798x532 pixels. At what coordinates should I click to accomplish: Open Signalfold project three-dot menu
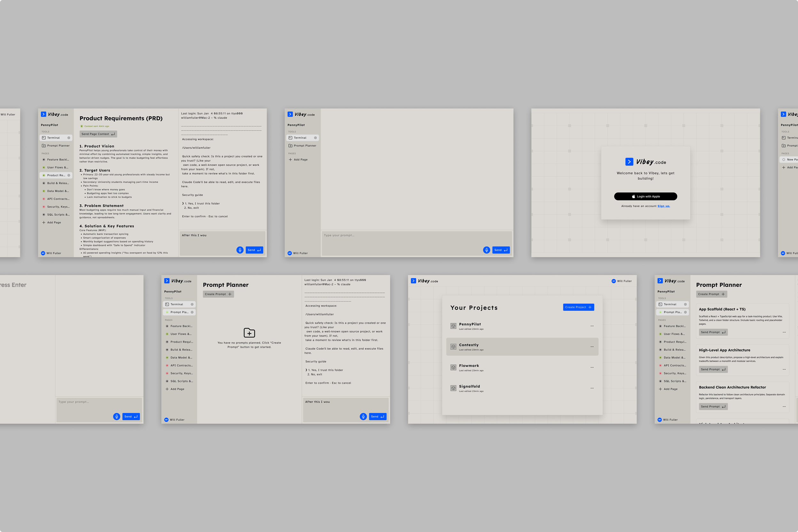[x=592, y=388]
